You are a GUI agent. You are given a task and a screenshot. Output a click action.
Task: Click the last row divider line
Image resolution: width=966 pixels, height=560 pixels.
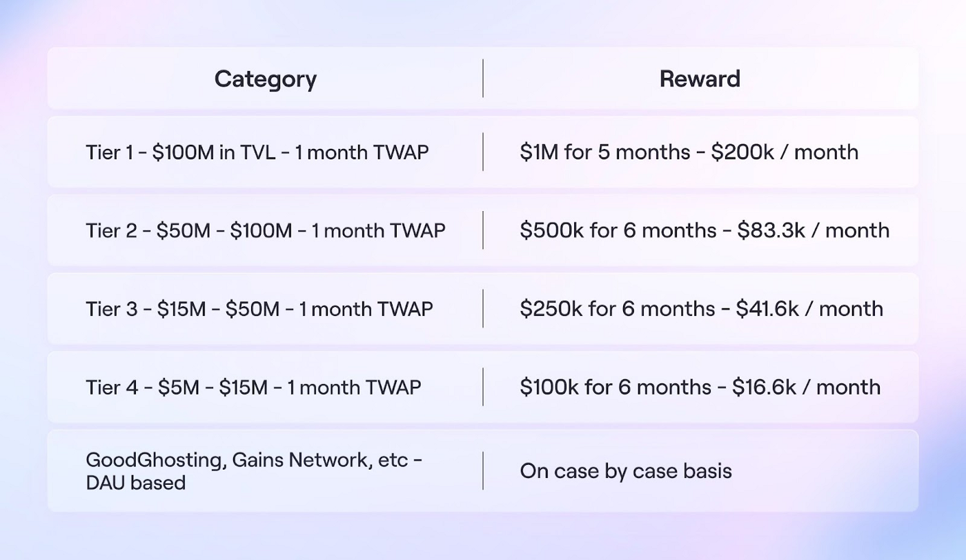(483, 471)
